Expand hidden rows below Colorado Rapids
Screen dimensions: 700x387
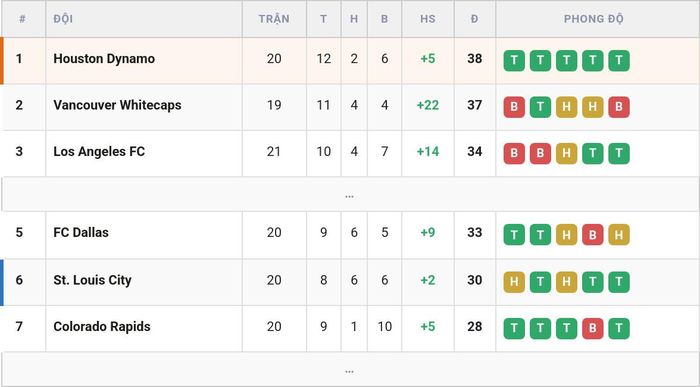(x=350, y=370)
